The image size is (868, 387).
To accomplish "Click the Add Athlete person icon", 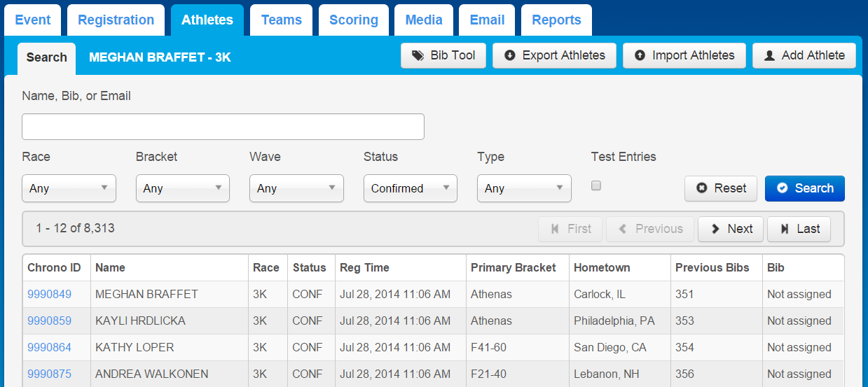I will pyautogui.click(x=769, y=55).
